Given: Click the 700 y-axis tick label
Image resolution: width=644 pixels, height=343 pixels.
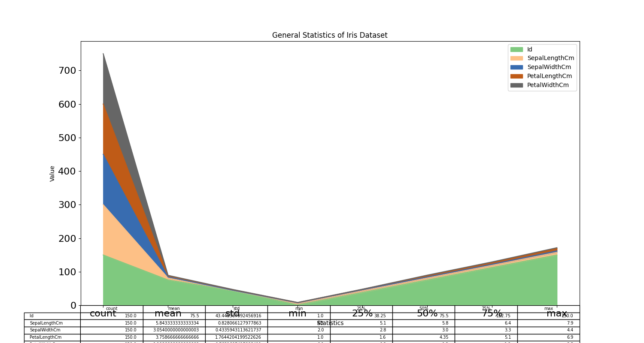Looking at the screenshot, I should 67,70.
